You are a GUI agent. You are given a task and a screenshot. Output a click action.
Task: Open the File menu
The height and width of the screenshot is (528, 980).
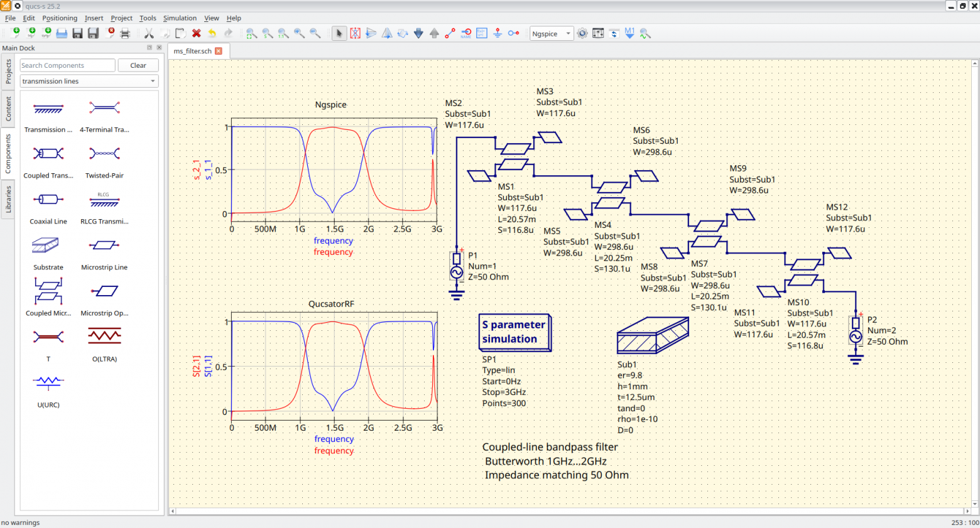pyautogui.click(x=10, y=18)
